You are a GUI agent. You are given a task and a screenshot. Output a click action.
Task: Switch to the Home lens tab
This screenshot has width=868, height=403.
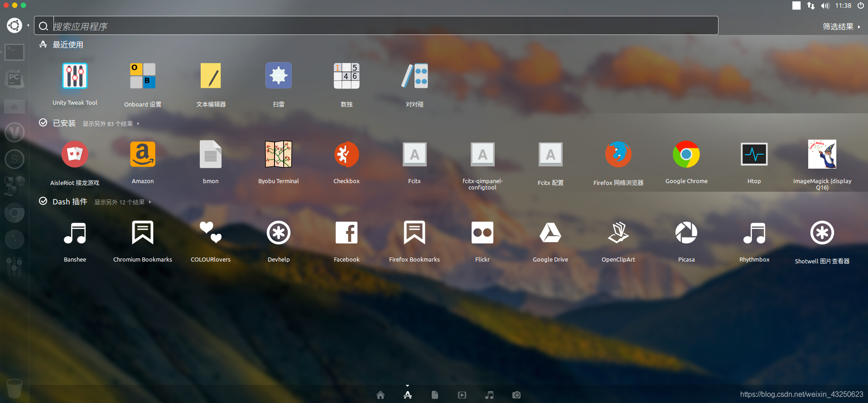coord(381,395)
